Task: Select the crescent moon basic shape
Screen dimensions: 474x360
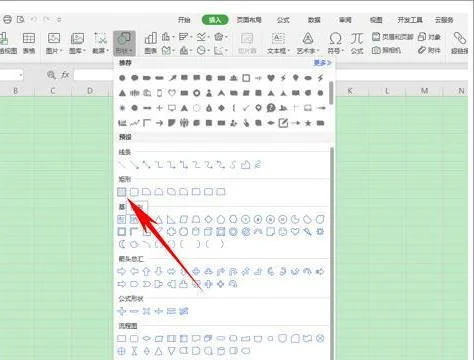Action: pyautogui.click(x=122, y=244)
